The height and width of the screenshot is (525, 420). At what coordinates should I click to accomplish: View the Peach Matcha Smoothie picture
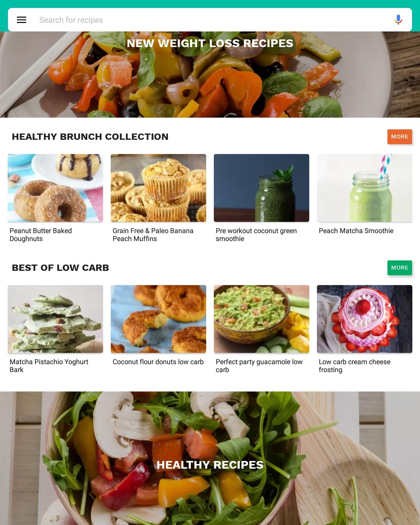tap(364, 188)
